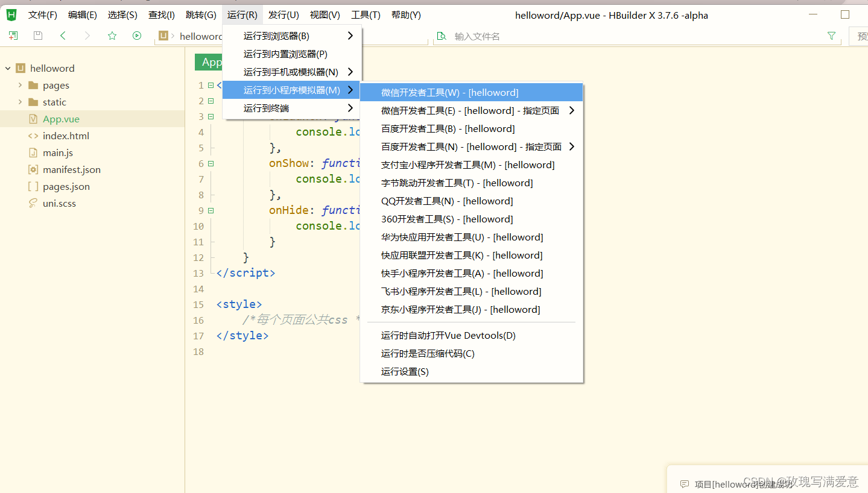
Task: Select 百度开发者工具(B) - [helloword]
Action: (x=471, y=129)
